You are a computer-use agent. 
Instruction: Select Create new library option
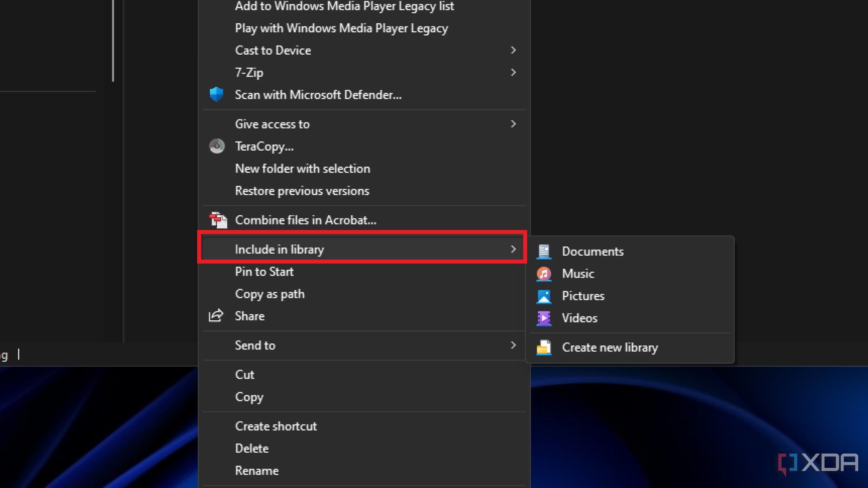point(631,347)
